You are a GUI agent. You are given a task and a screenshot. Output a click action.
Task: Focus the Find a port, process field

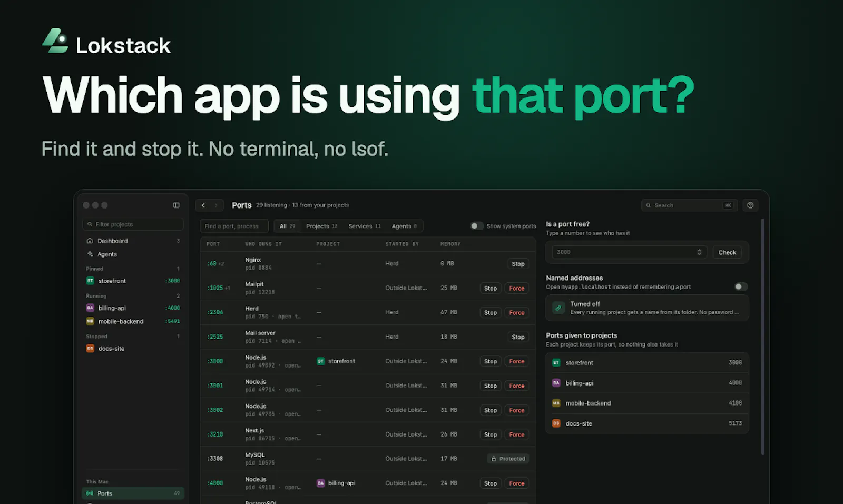[x=234, y=226]
